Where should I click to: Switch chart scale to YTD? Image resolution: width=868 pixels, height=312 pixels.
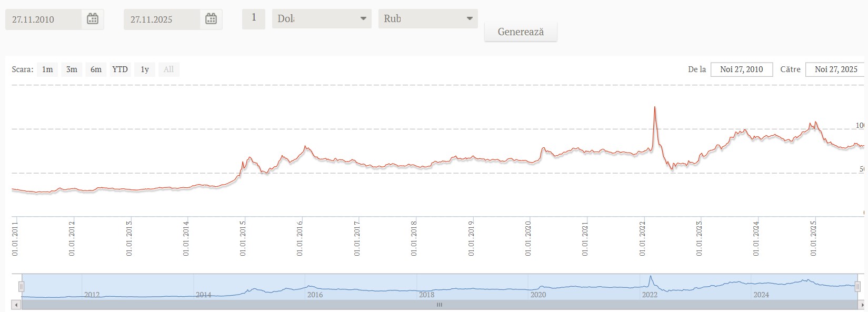pyautogui.click(x=120, y=69)
